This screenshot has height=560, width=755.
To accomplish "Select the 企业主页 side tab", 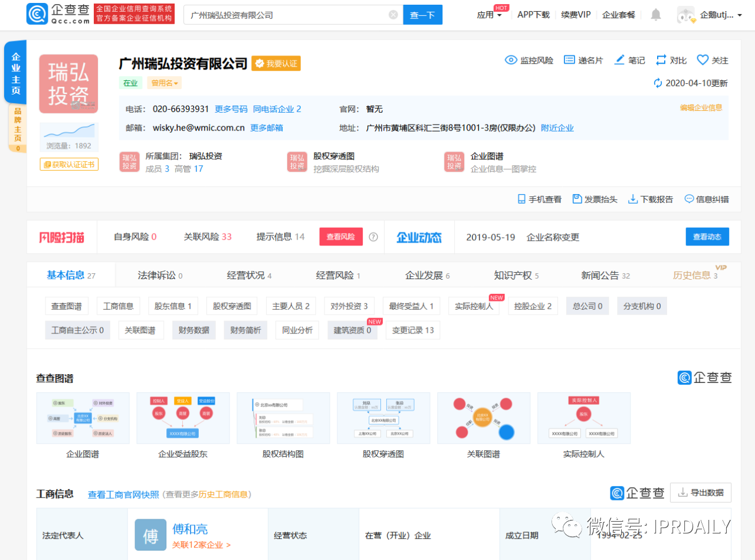I will pos(16,73).
